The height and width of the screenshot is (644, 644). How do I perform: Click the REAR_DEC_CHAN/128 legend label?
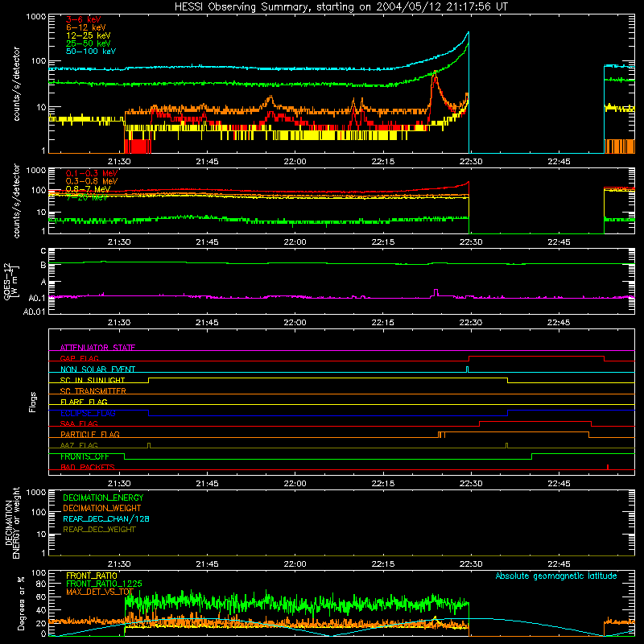click(x=106, y=519)
